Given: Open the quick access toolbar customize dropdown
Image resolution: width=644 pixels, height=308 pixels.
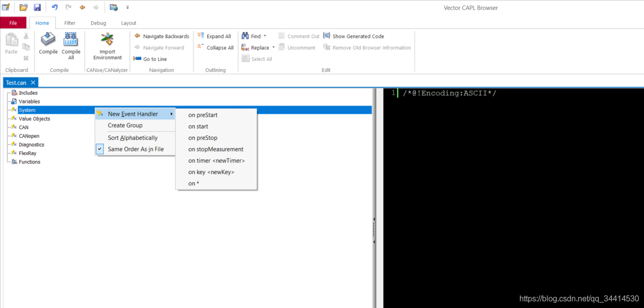Looking at the screenshot, I should tap(128, 7).
